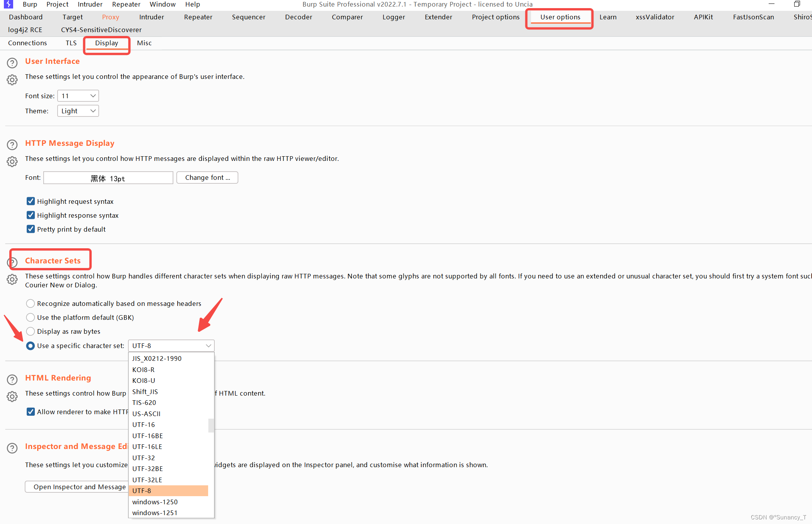The height and width of the screenshot is (524, 812).
Task: Open the Font size dropdown
Action: point(78,96)
